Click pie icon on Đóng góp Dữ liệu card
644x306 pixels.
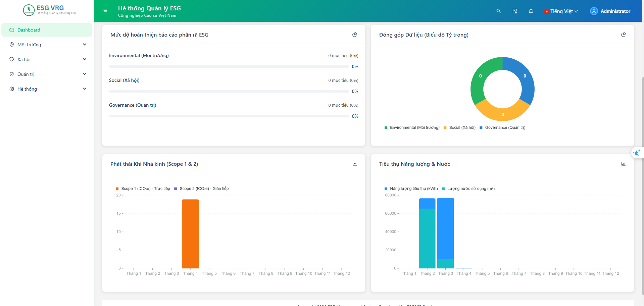coord(624,35)
